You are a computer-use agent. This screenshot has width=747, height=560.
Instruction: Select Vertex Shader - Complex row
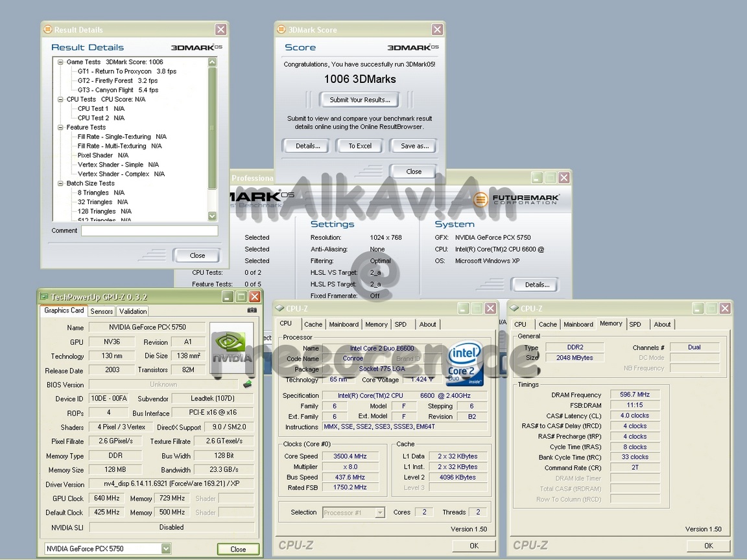121,174
